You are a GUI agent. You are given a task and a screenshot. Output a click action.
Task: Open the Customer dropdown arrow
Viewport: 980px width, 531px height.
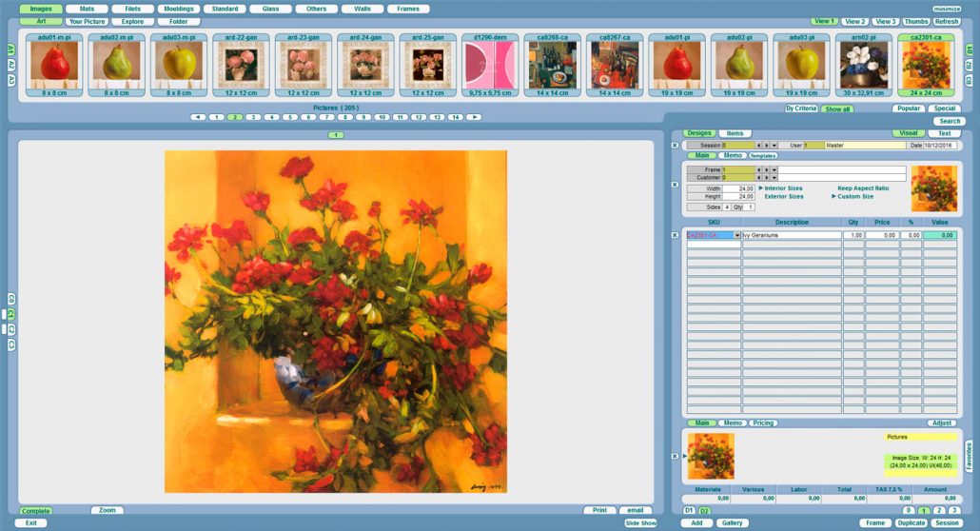tap(774, 178)
